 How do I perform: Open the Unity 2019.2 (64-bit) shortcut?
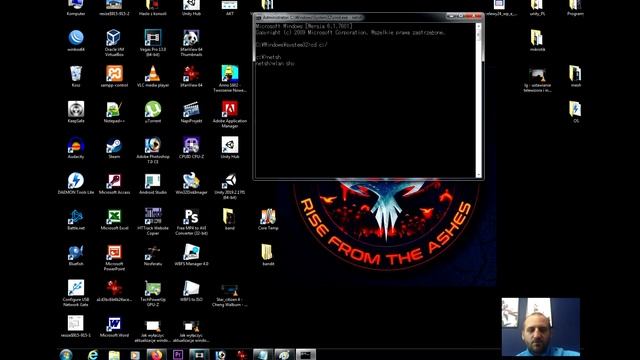point(229,186)
